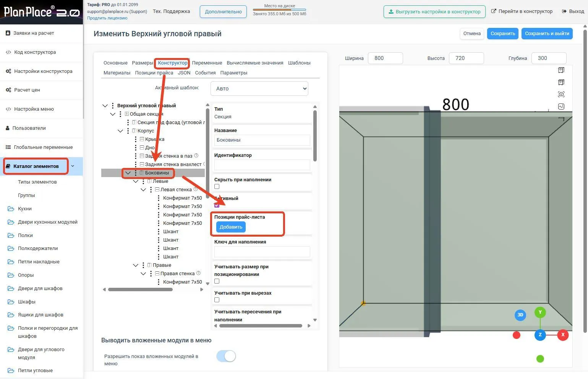The image size is (588, 379).
Task: Click the viewport screenshot capture icon
Action: (x=561, y=94)
